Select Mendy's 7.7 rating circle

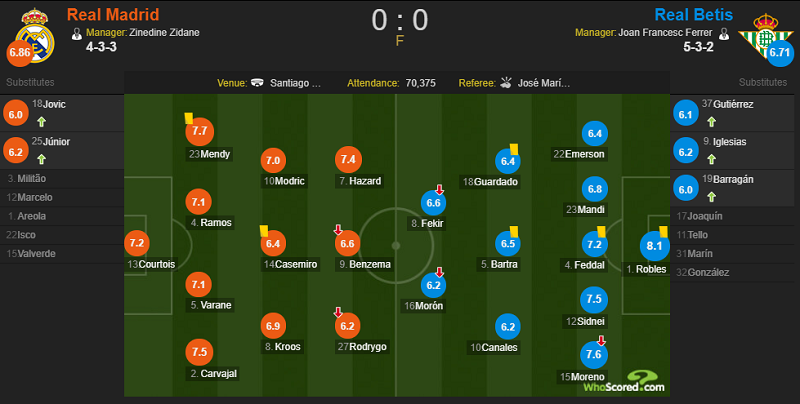[199, 131]
